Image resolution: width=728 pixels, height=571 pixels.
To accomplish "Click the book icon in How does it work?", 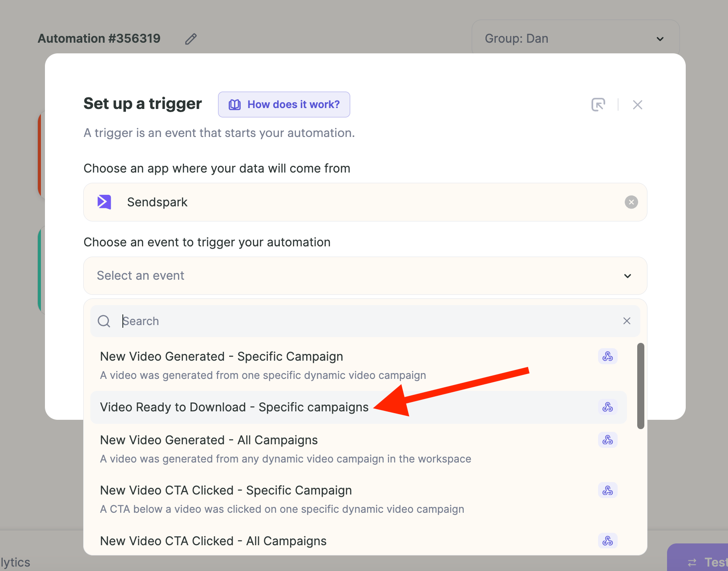I will coord(235,105).
